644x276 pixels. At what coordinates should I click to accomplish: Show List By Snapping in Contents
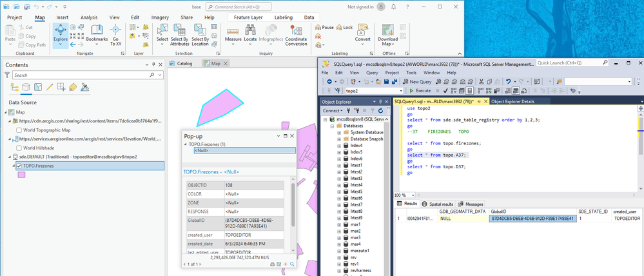[x=61, y=87]
